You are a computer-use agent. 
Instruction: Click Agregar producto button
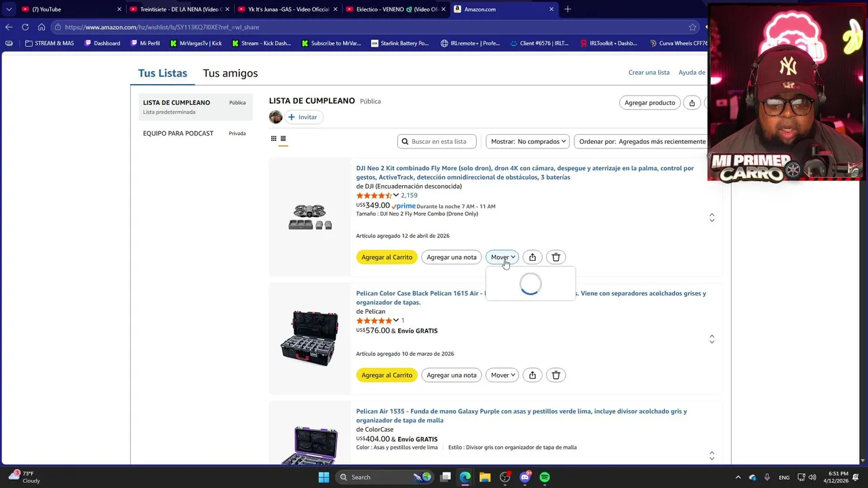click(x=650, y=103)
